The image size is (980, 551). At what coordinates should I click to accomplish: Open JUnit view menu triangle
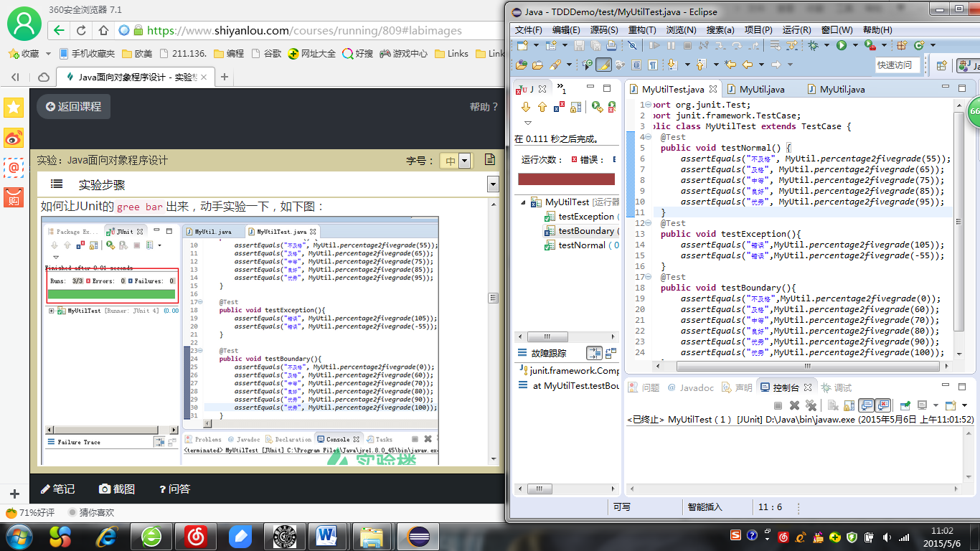tap(527, 123)
